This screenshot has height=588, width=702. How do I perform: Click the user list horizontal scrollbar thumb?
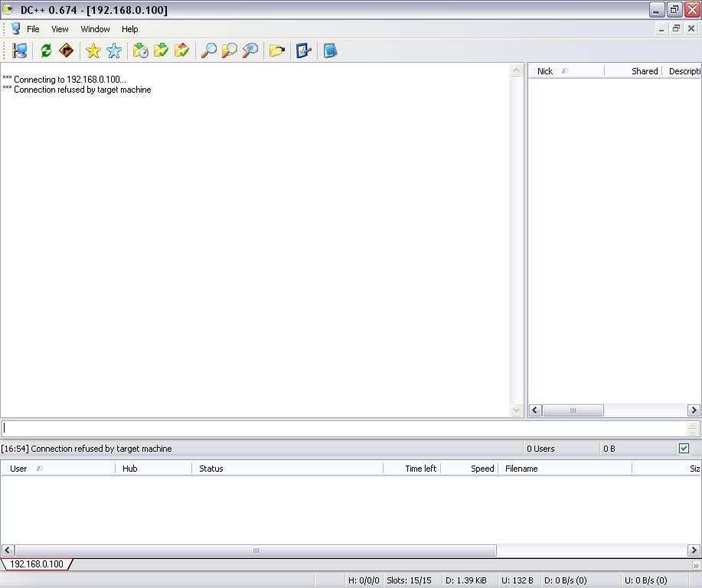coord(573,410)
